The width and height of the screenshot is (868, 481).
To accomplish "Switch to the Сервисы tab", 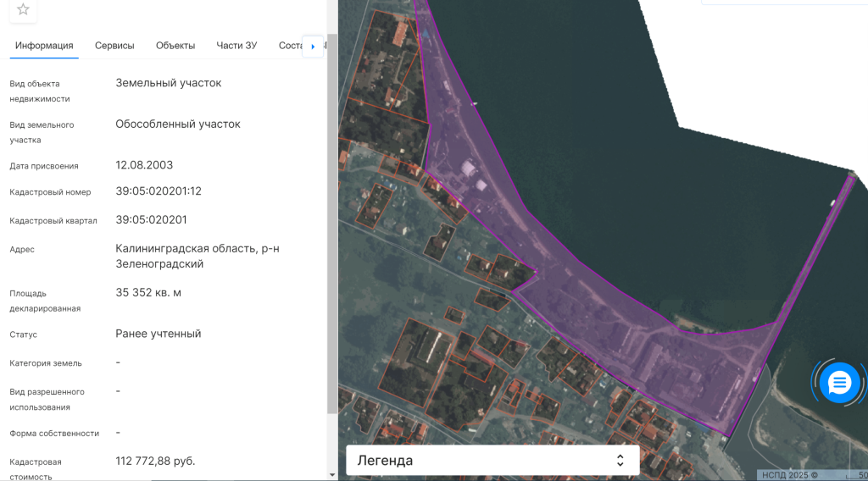I will tap(114, 46).
